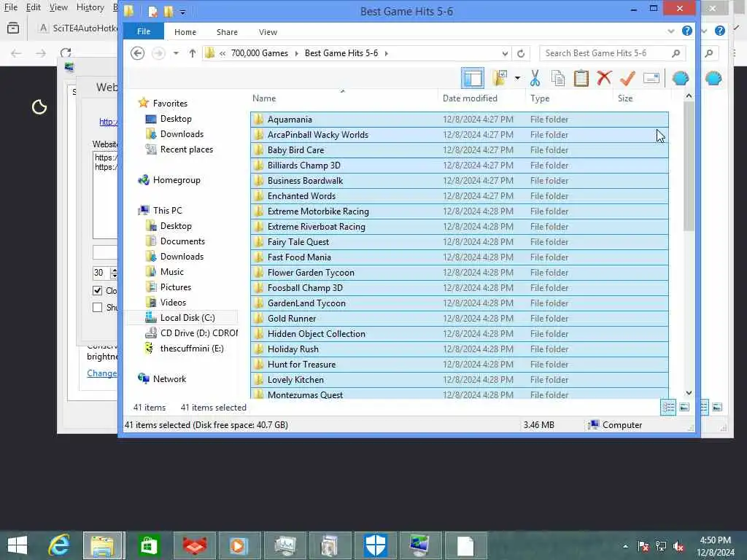
Task: Select the Hidden Object Collection folder
Action: pyautogui.click(x=460, y=334)
